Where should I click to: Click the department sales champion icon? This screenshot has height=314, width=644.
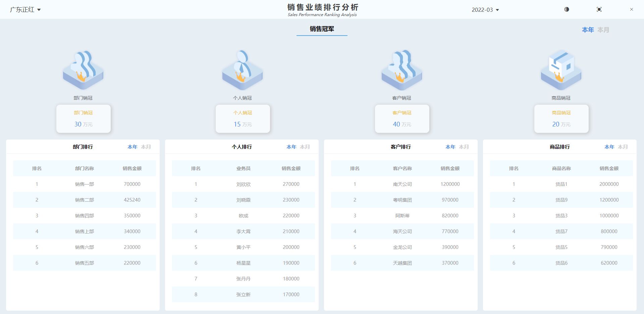tap(83, 70)
